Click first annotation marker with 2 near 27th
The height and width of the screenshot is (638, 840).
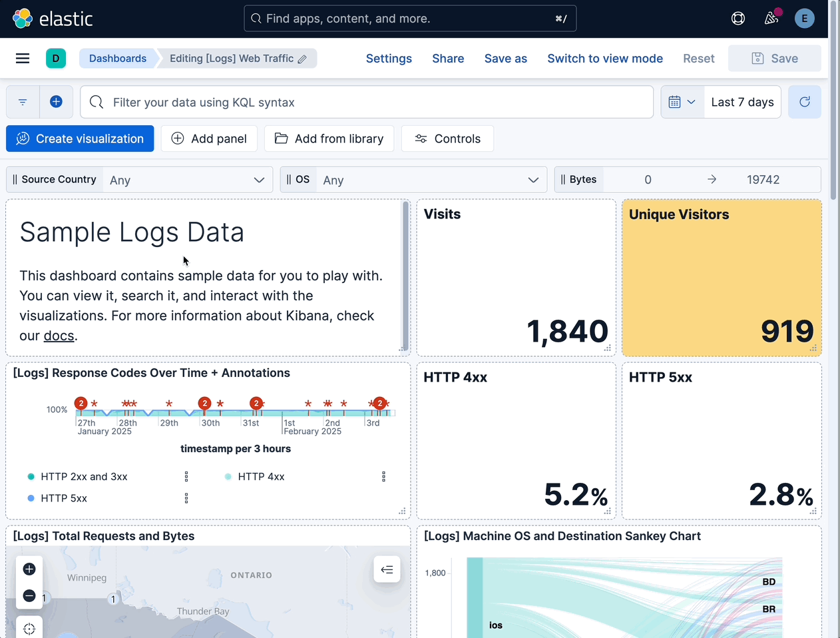click(81, 403)
